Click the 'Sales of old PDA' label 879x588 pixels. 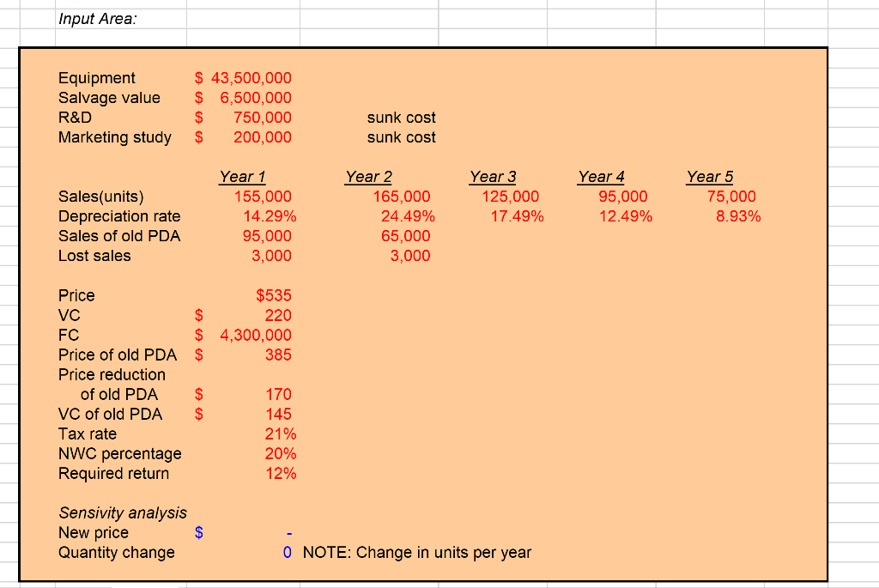coord(119,236)
